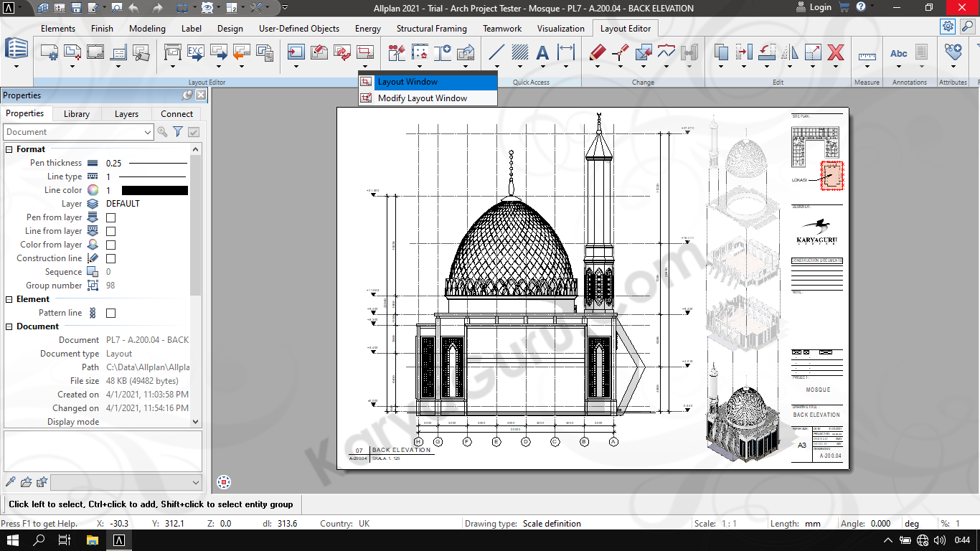980x551 pixels.
Task: Select the Dimension line tool
Action: coord(566,52)
